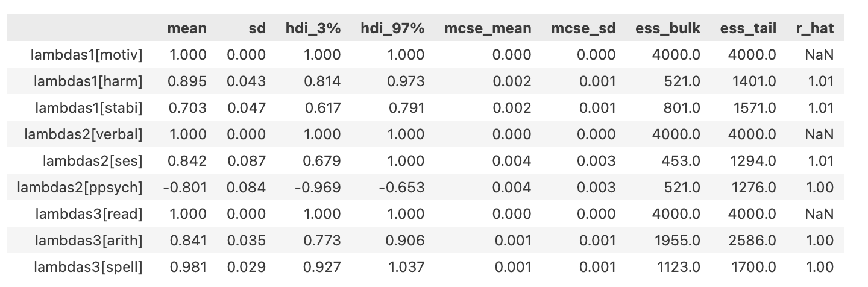Screen dimensions: 868x287
Task: Click the mean column header
Action: click(x=186, y=28)
